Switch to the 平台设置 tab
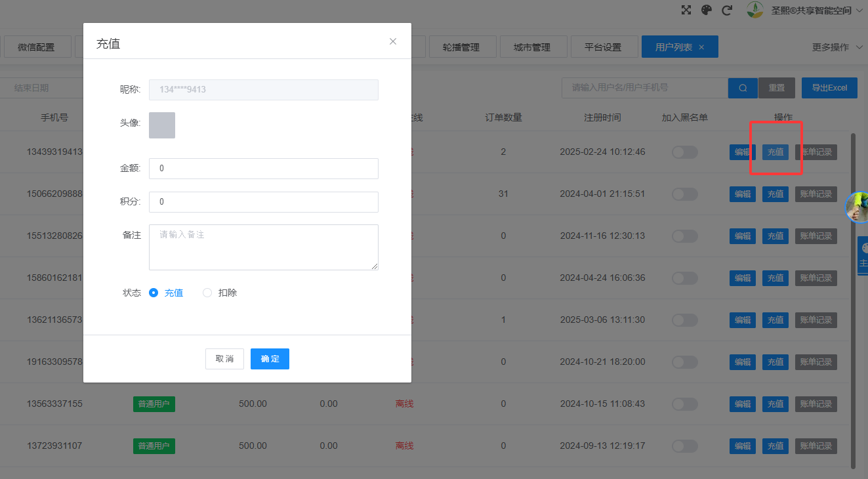This screenshot has height=479, width=868. coord(603,47)
